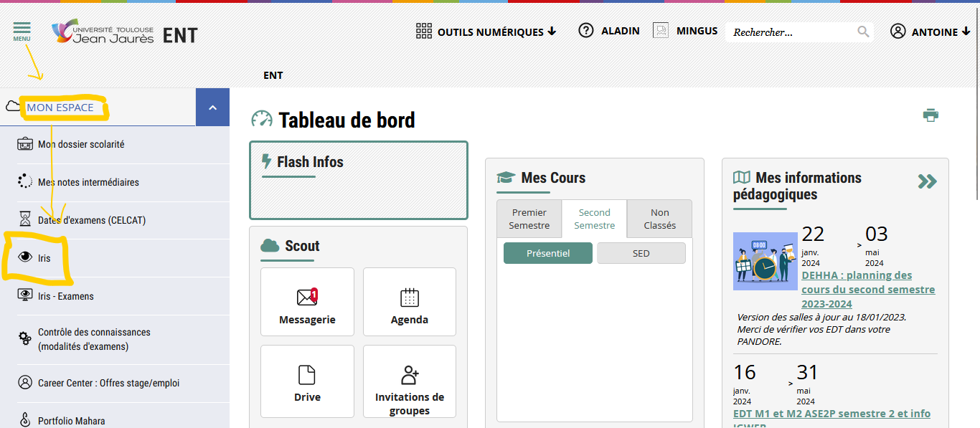Click the DEHHA planning illustration thumbnail
This screenshot has width=980, height=428.
(765, 261)
